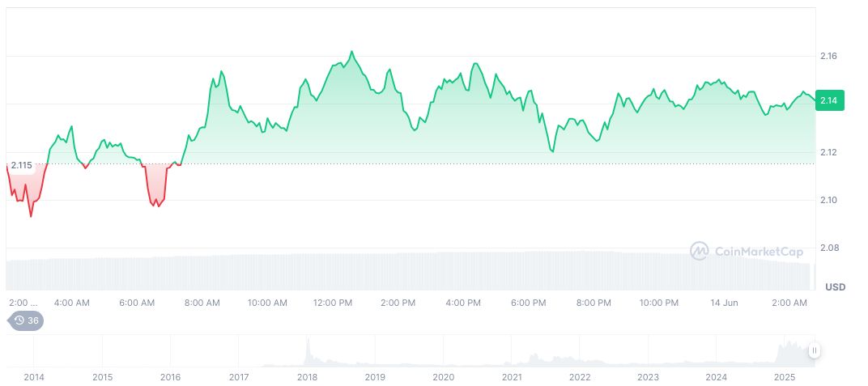
Task: Click the 2.08 price axis label
Action: tap(828, 248)
